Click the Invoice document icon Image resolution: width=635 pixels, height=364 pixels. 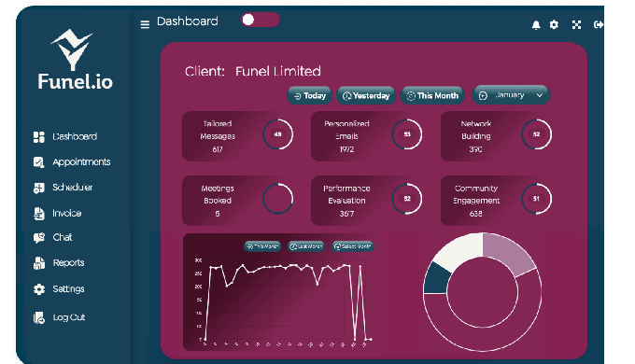click(x=39, y=214)
